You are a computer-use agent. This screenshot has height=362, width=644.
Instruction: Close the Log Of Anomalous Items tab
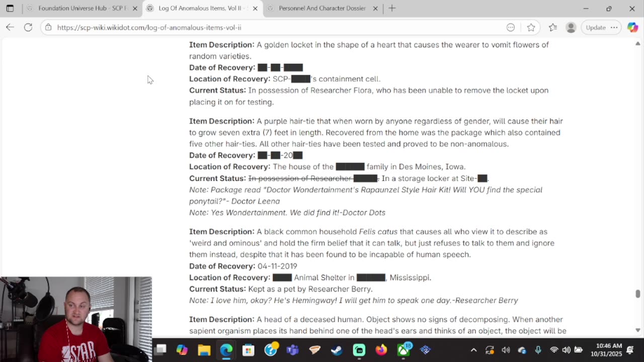coord(255,9)
